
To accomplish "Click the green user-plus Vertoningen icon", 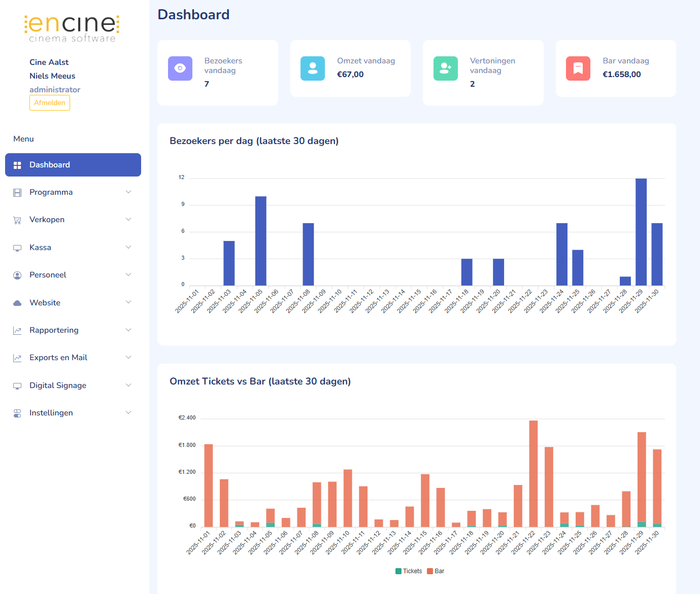I will 446,68.
